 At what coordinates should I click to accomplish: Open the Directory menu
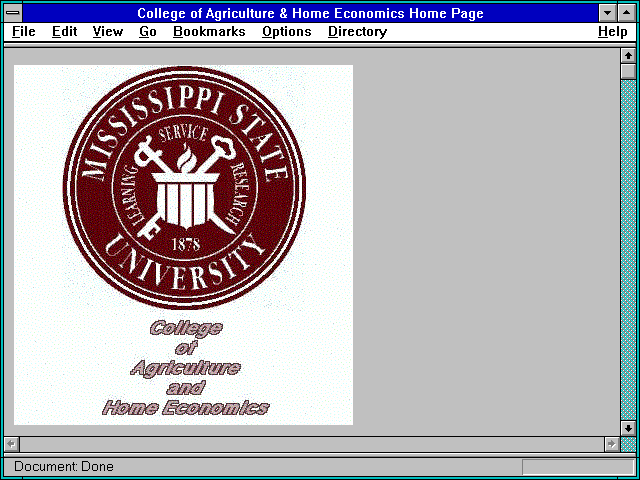point(358,32)
